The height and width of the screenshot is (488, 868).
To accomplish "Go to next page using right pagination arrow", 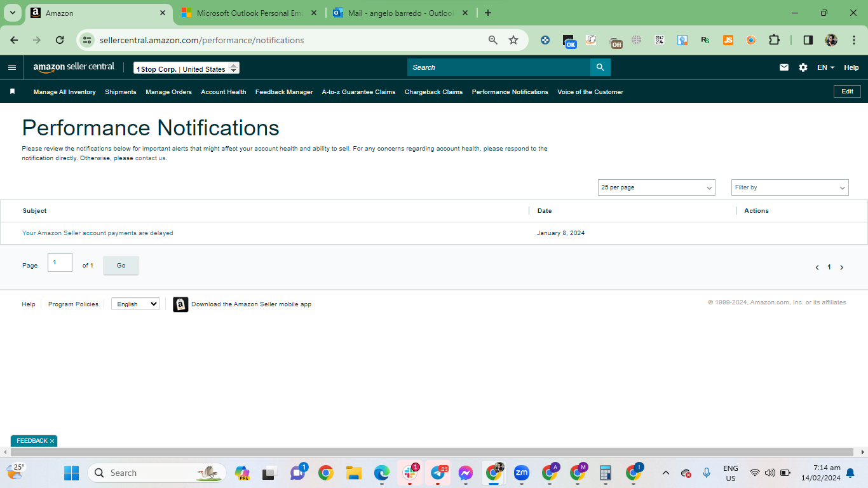I will [x=842, y=268].
